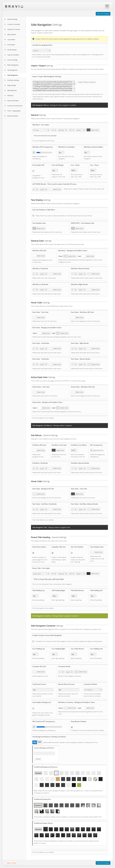
Task: Open Backup Options in the sidebar
Action: [x=13, y=116]
